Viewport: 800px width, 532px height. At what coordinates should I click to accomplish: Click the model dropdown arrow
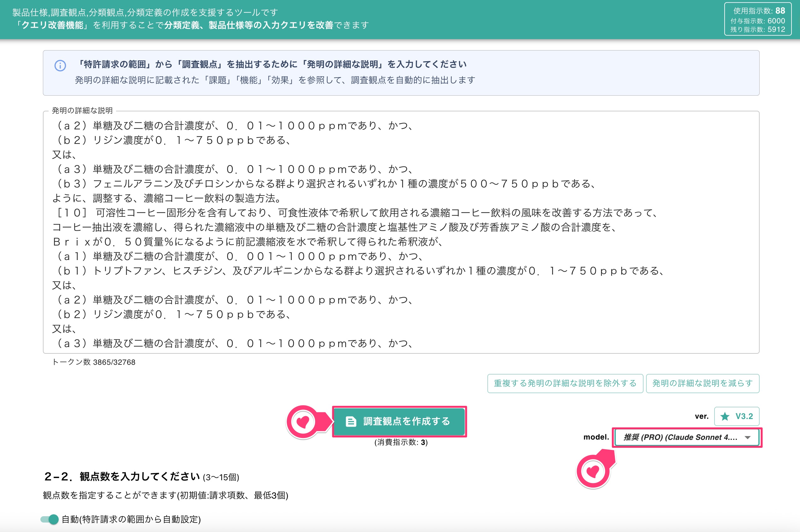tap(747, 437)
